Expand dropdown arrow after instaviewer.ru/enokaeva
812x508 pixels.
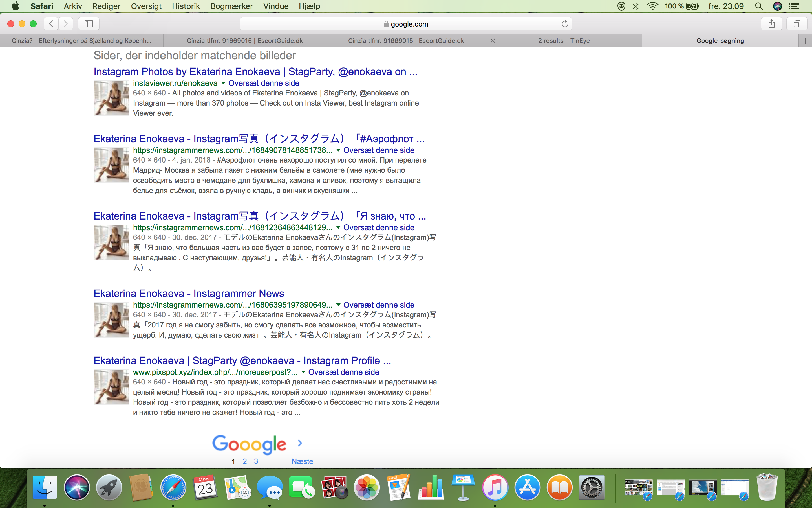click(223, 83)
